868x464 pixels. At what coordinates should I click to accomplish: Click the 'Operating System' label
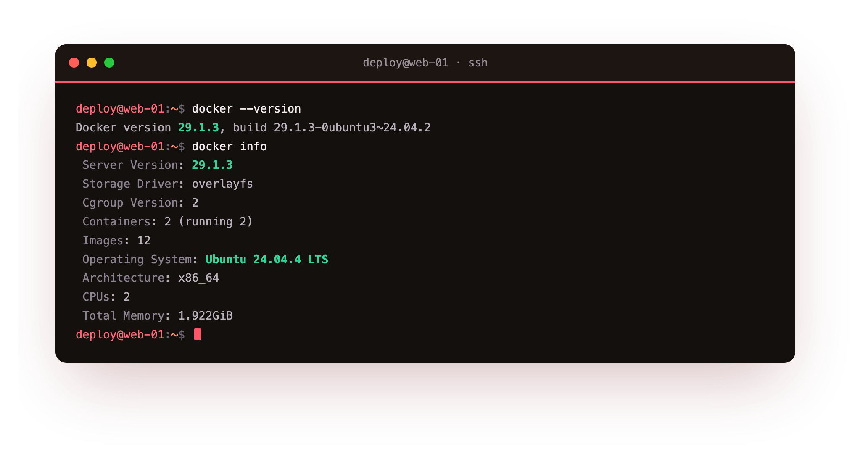tap(137, 260)
